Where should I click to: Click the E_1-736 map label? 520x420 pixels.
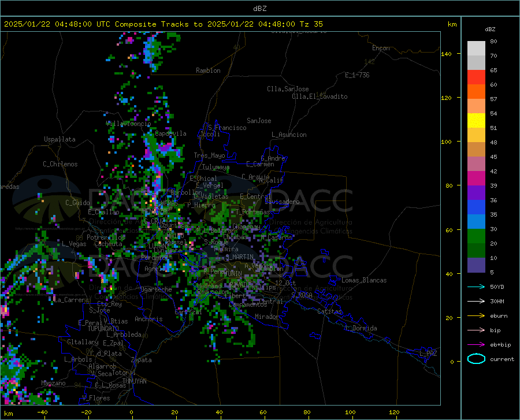357,75
